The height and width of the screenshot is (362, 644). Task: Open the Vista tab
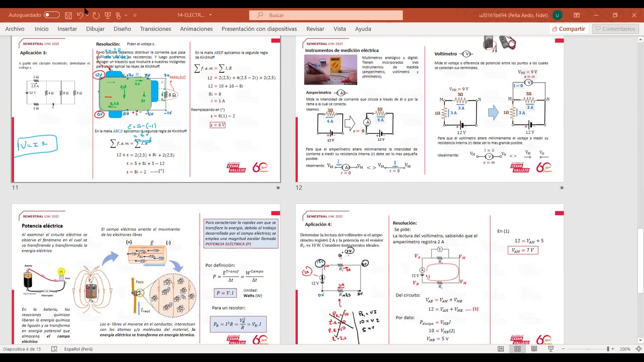[340, 29]
